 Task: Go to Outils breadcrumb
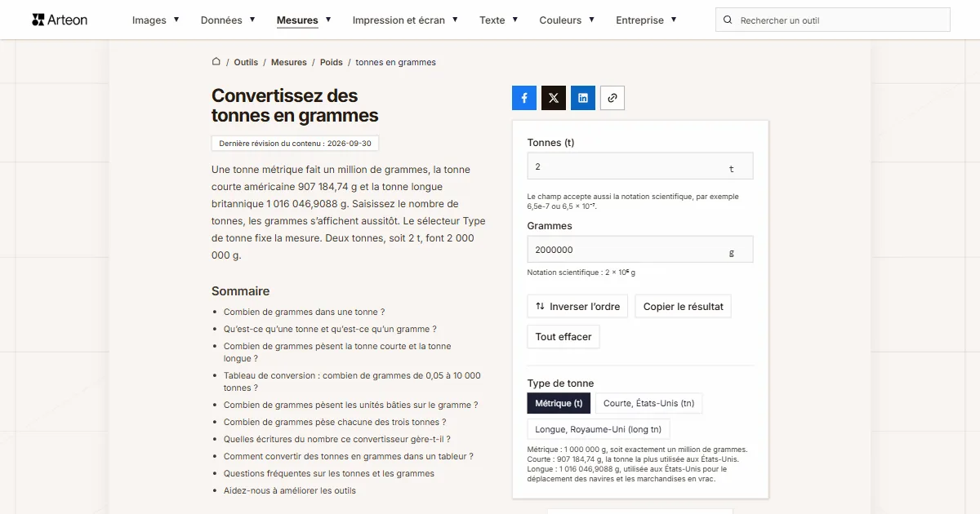pyautogui.click(x=246, y=62)
